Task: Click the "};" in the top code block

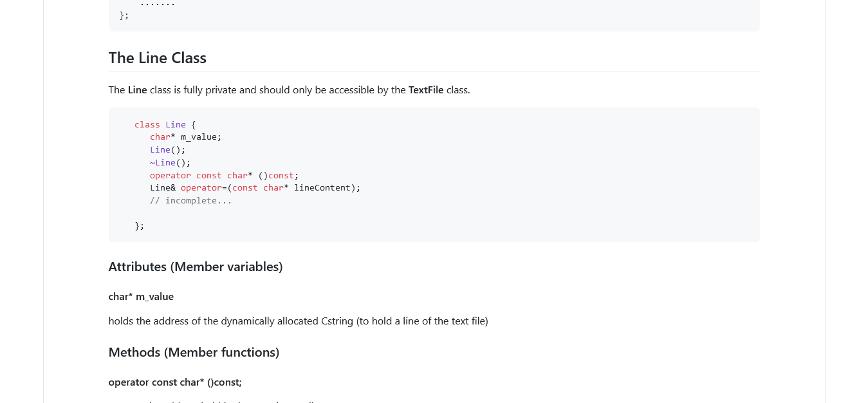Action: coord(124,15)
